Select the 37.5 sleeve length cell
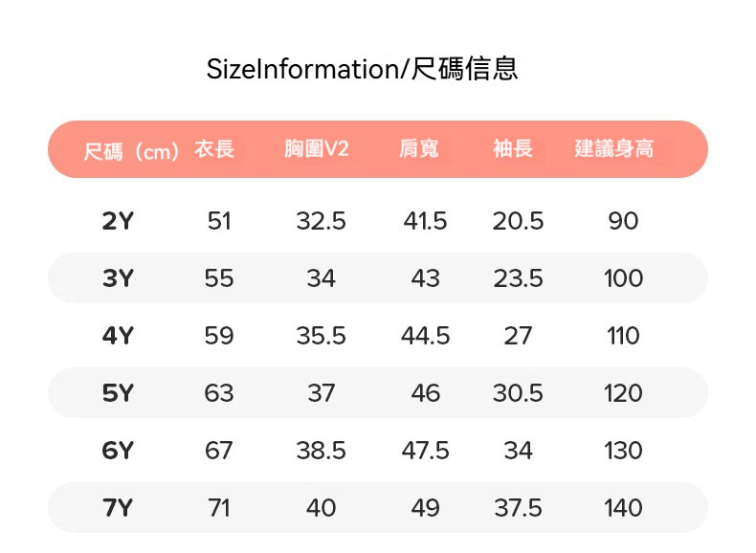Viewport: 756px width, 553px height. (518, 508)
